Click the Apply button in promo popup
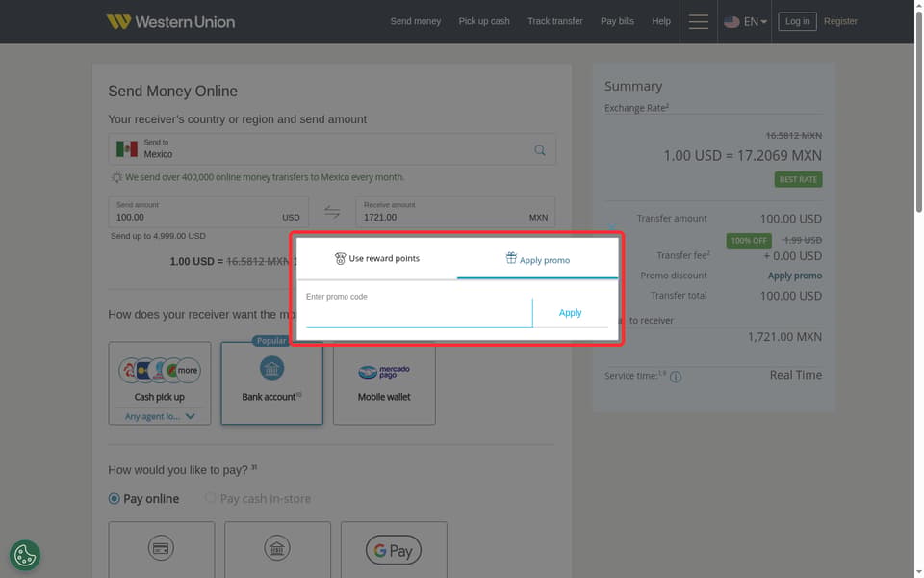The image size is (924, 578). point(570,312)
